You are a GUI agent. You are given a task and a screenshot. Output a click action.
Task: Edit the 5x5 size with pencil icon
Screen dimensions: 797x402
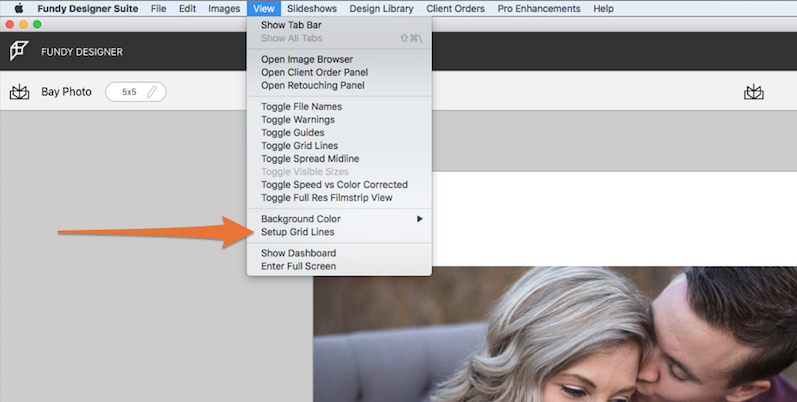pos(151,92)
